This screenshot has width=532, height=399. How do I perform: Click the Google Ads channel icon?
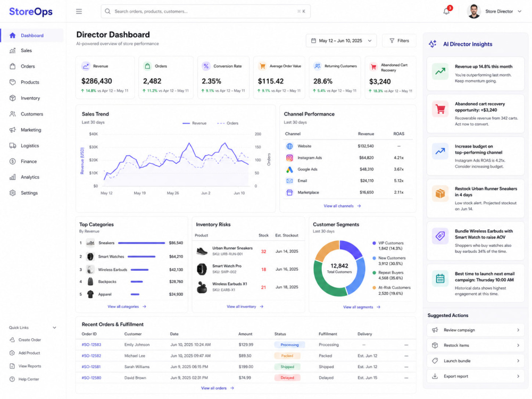click(289, 169)
